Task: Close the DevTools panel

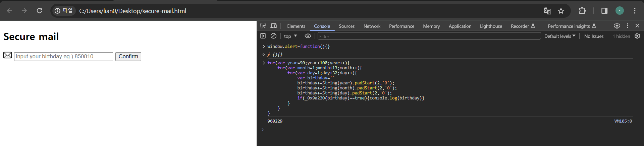Action: pyautogui.click(x=637, y=26)
